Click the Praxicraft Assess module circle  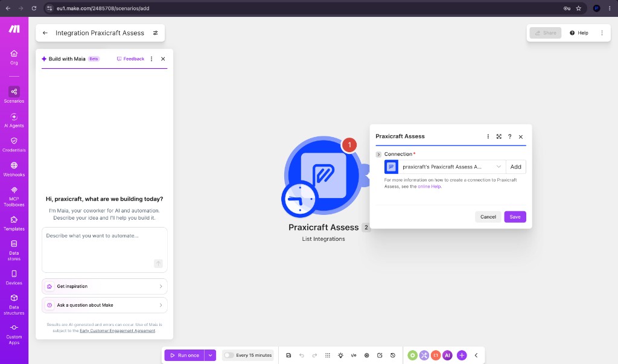[x=323, y=176]
